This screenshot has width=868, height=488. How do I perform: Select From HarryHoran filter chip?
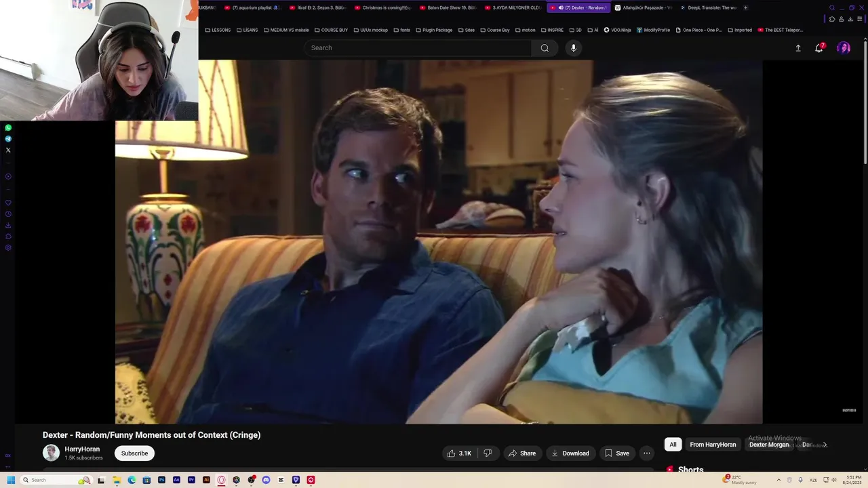point(713,445)
